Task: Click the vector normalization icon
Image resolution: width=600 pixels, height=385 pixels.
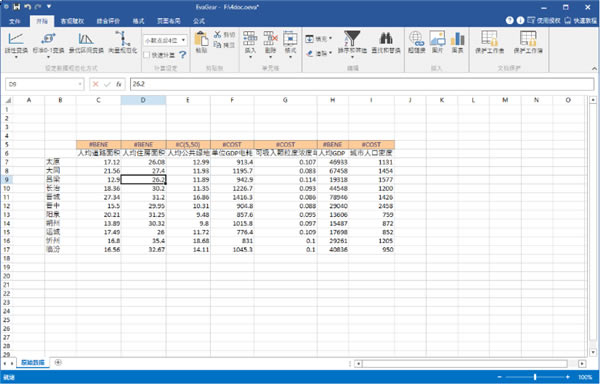Action: coord(123,39)
